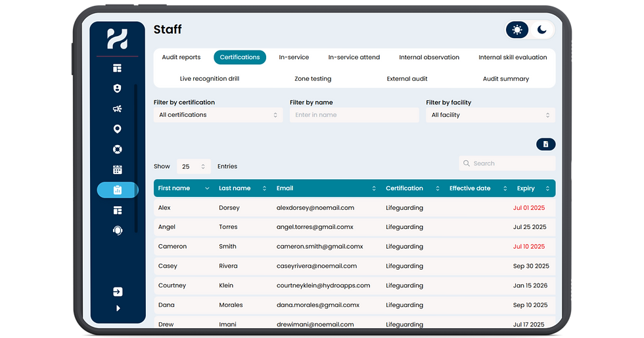
Task: Click the Jul 25 2025 expiry date
Action: click(x=530, y=227)
